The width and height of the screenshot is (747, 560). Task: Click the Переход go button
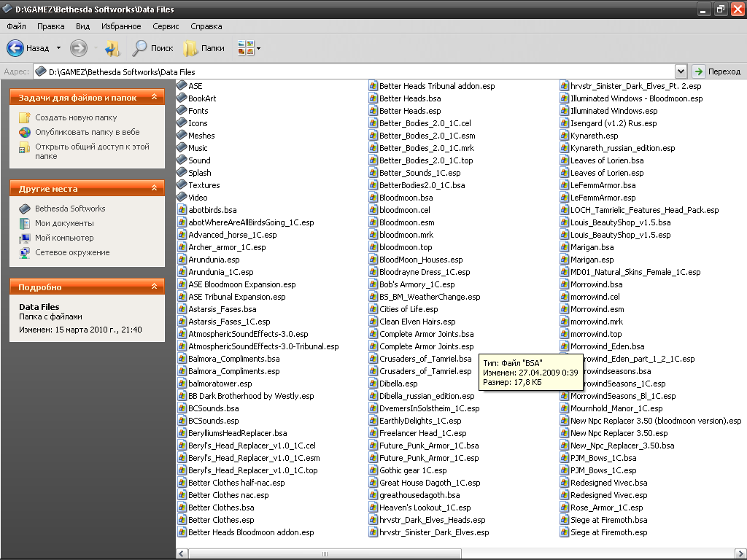(x=716, y=71)
